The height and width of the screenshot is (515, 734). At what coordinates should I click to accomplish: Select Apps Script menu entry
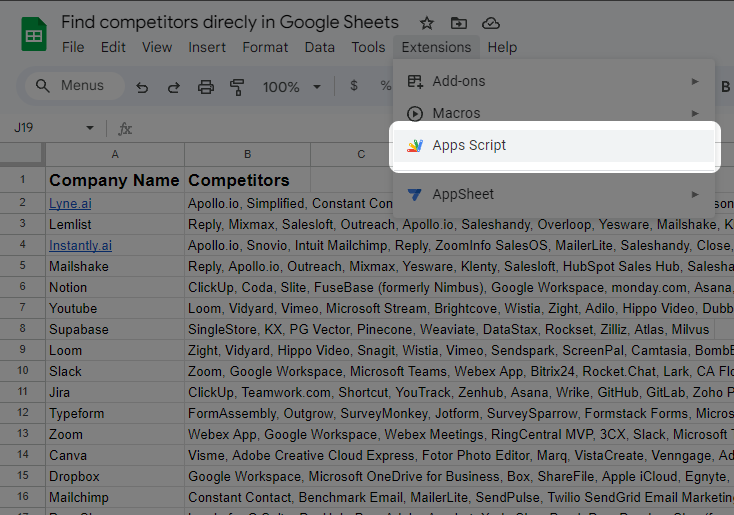click(x=554, y=146)
